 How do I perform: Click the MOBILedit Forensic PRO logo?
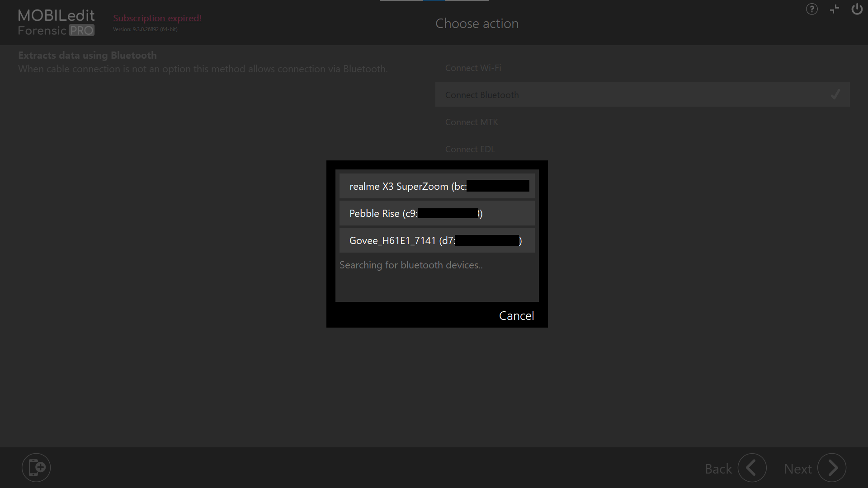point(56,22)
